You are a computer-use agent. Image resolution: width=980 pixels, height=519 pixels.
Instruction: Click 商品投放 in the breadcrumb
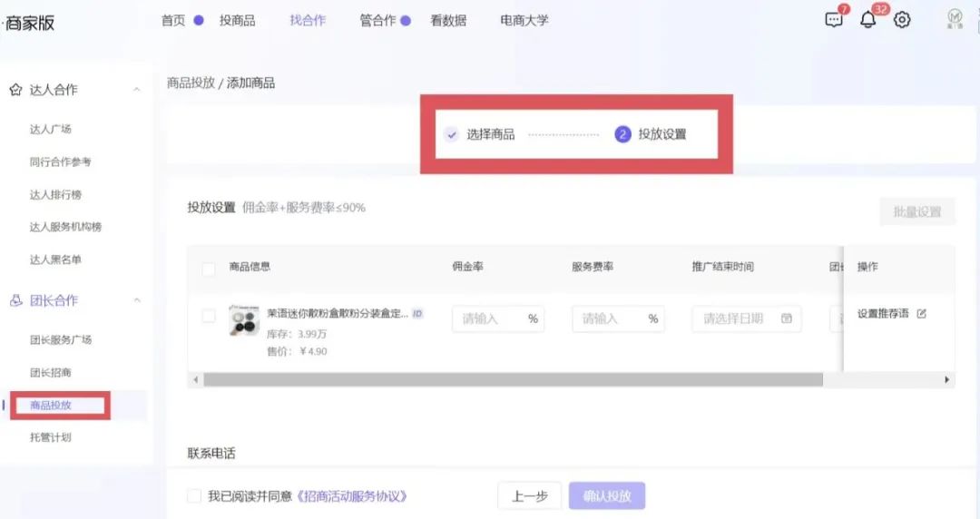[x=191, y=83]
